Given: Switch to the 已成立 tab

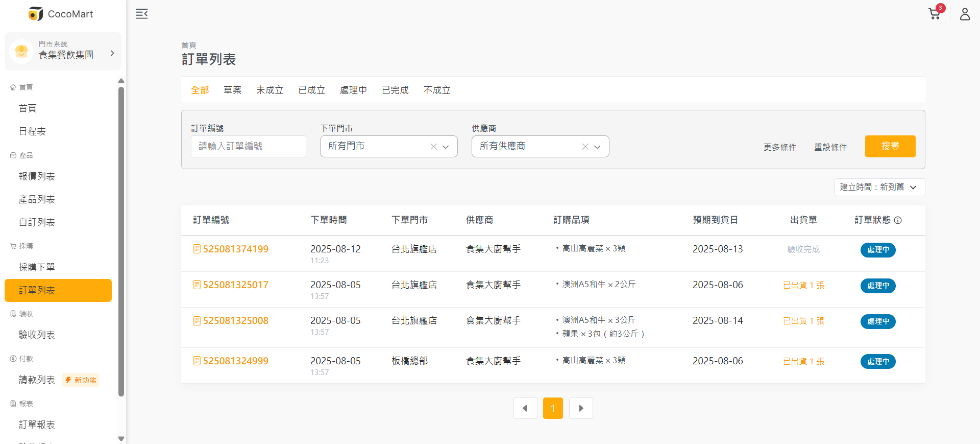Looking at the screenshot, I should coord(312,90).
